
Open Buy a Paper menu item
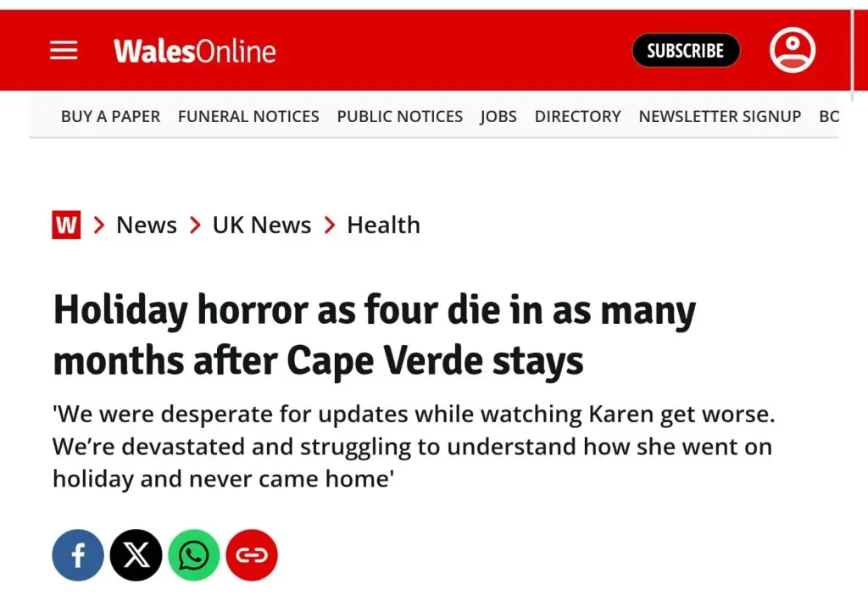[110, 116]
